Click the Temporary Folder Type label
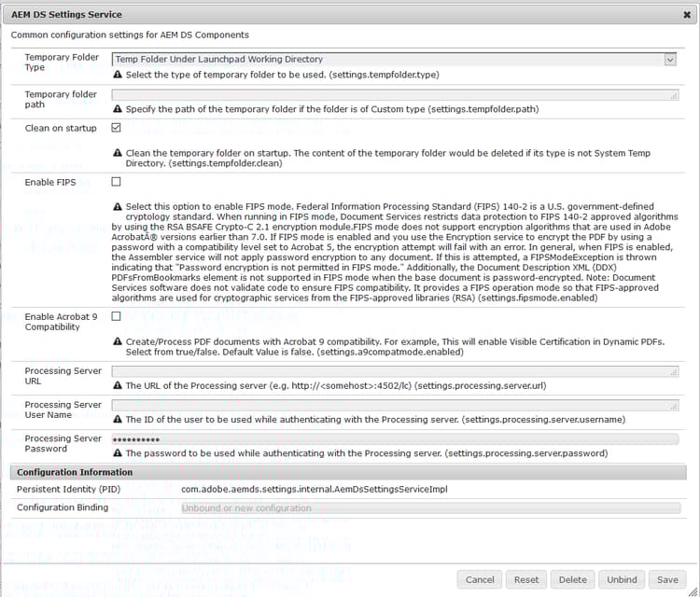 click(x=62, y=62)
